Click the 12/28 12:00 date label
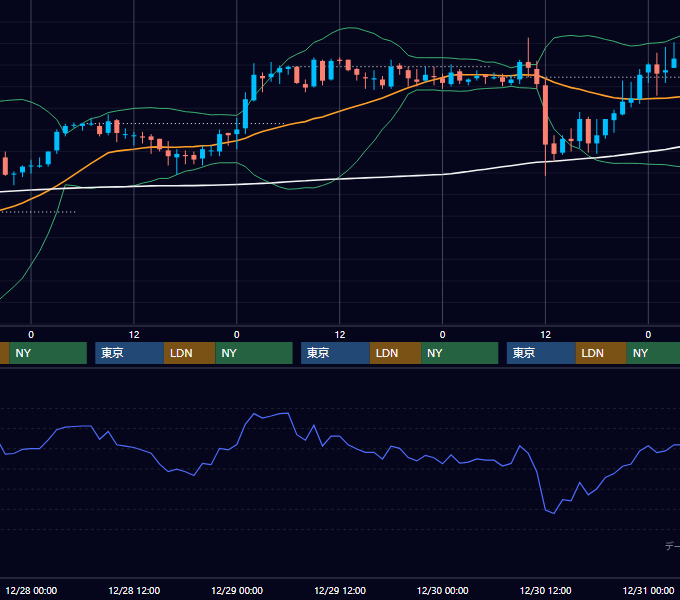680x600 pixels. click(x=134, y=590)
